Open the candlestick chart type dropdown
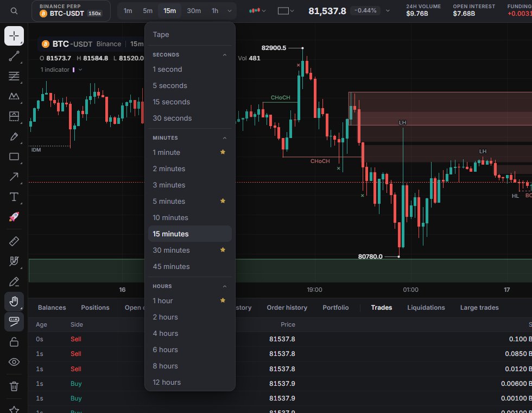Image resolution: width=532 pixels, height=413 pixels. pos(257,11)
